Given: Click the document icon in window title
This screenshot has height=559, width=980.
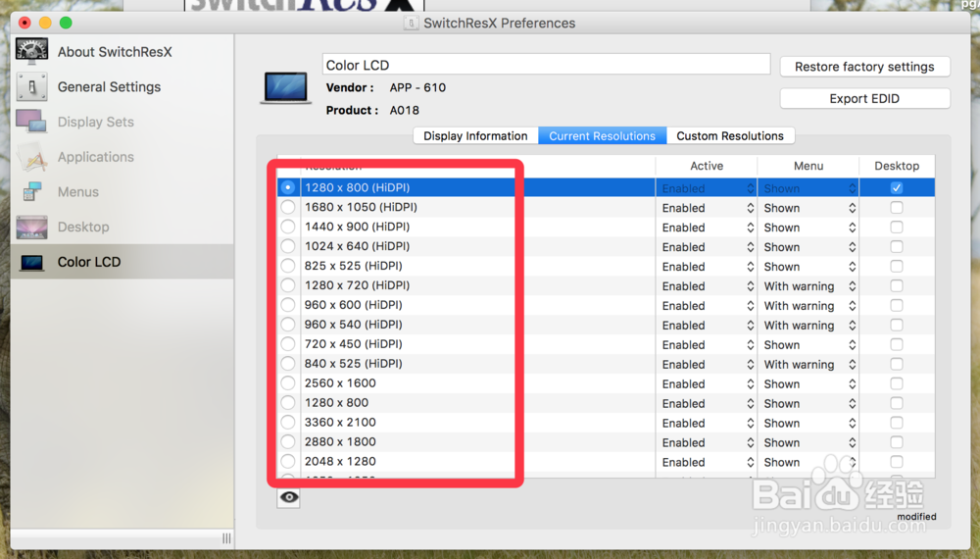Looking at the screenshot, I should [411, 24].
